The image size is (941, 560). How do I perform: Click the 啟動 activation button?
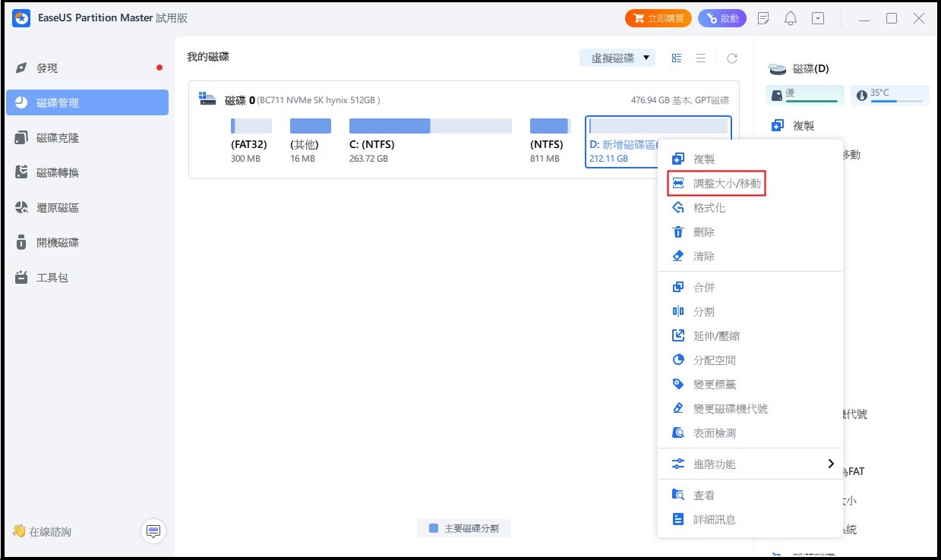(722, 18)
